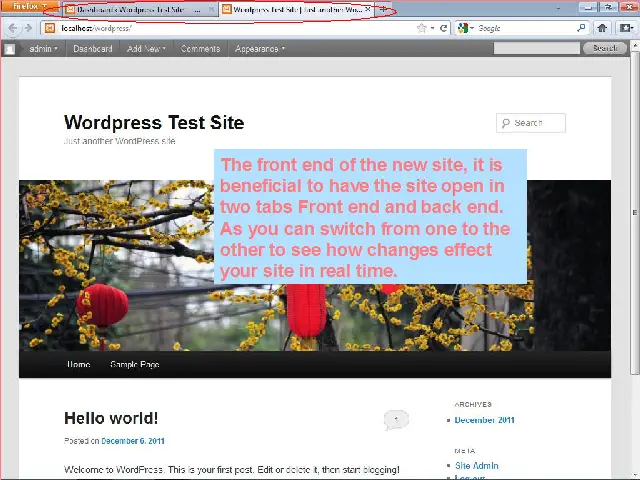The image size is (640, 480).
Task: Expand the Appearance dropdown
Action: tap(260, 49)
